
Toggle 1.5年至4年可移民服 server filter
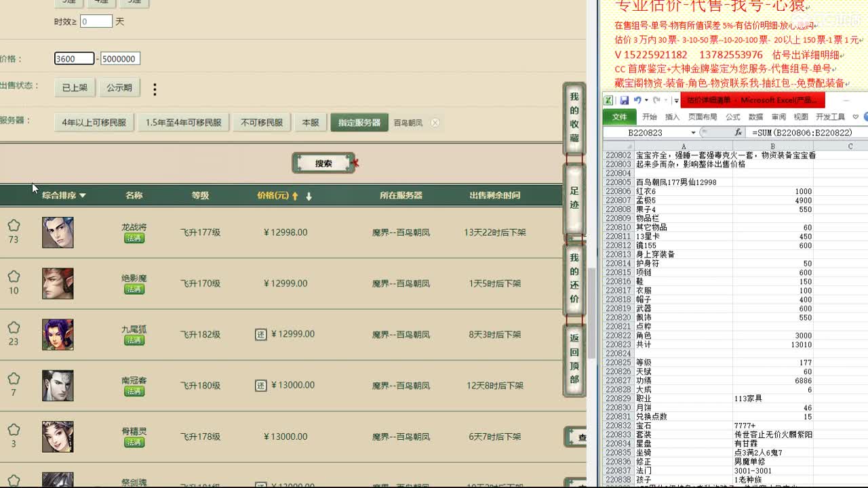click(x=183, y=123)
